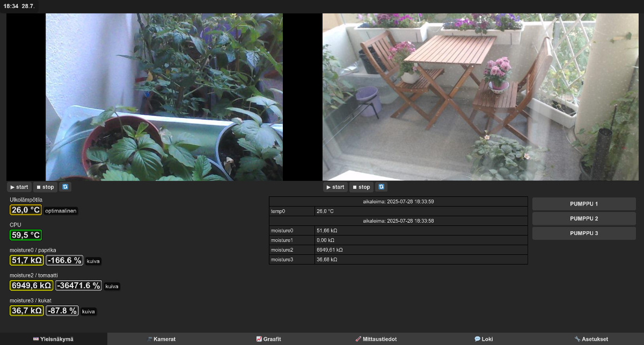Stop the right balcony camera stream

[x=361, y=187]
